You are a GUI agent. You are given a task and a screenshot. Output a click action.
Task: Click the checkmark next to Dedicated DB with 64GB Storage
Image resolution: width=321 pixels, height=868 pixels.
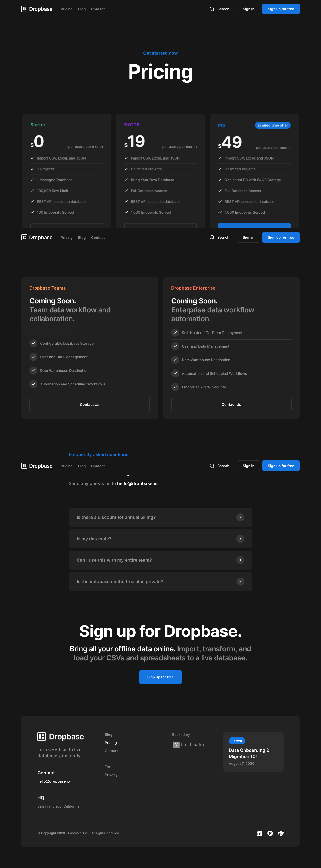coord(220,180)
